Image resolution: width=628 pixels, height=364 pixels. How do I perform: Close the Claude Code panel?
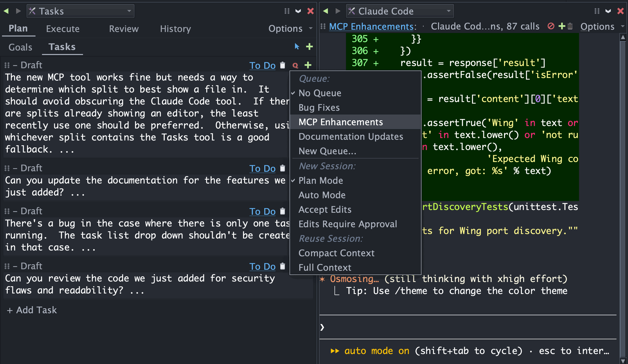[621, 11]
